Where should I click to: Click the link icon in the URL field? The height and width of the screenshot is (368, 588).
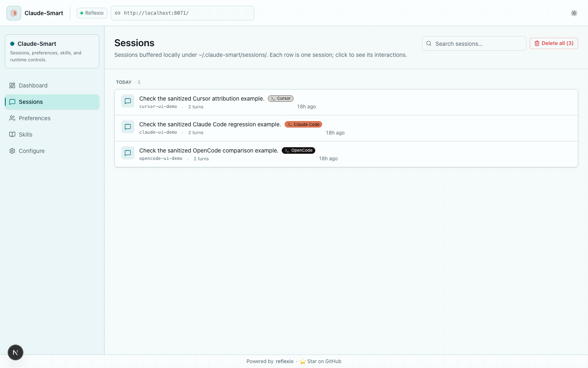tap(118, 13)
